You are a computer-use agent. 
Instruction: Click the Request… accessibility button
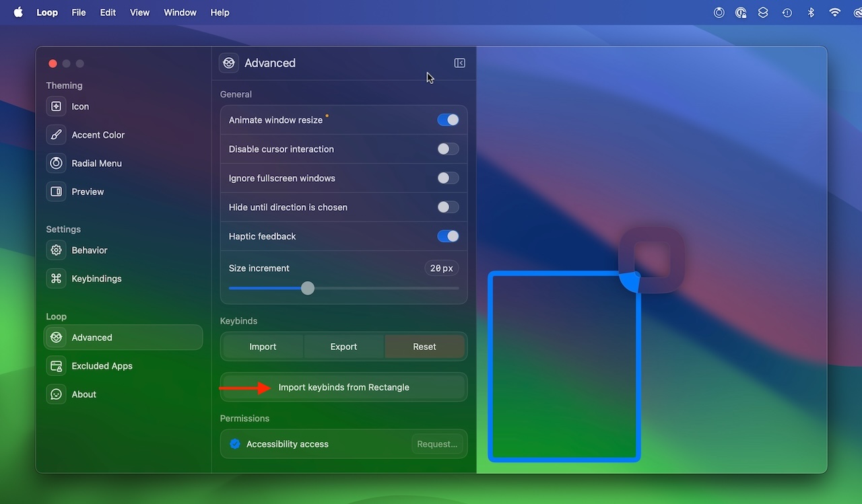[x=437, y=444]
